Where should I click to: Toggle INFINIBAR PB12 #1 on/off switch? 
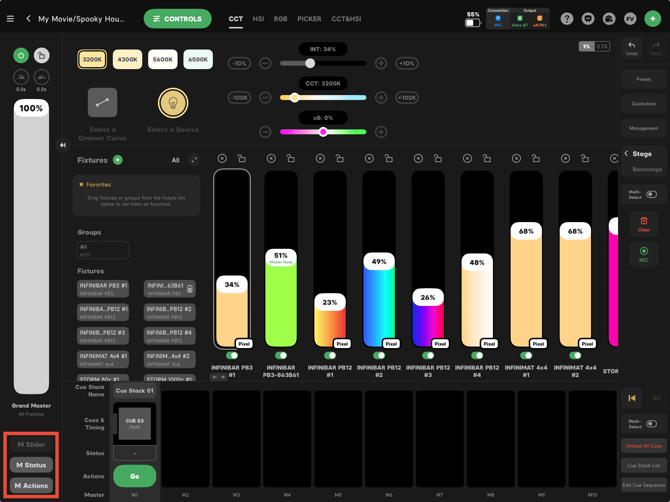coord(330,355)
